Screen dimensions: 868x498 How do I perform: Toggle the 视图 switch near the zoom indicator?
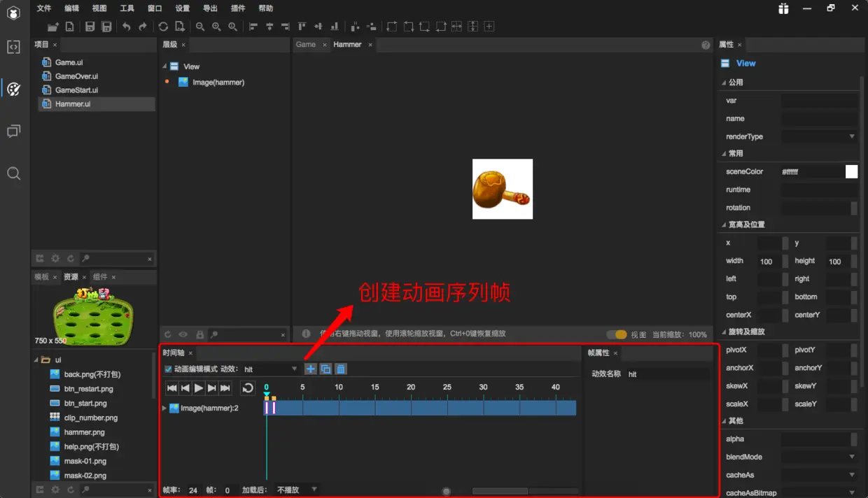point(617,334)
